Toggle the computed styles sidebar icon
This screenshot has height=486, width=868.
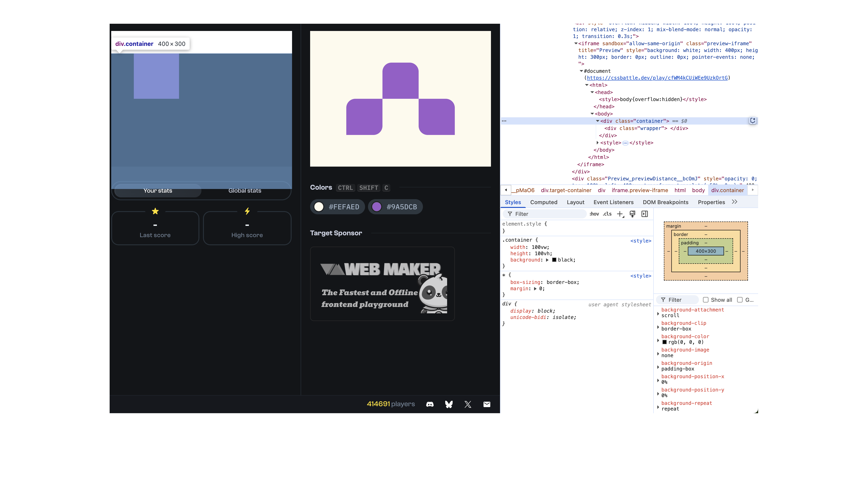645,214
